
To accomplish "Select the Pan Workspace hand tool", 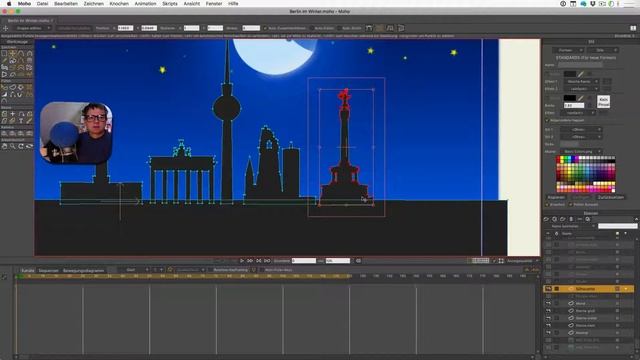I will tap(4, 146).
